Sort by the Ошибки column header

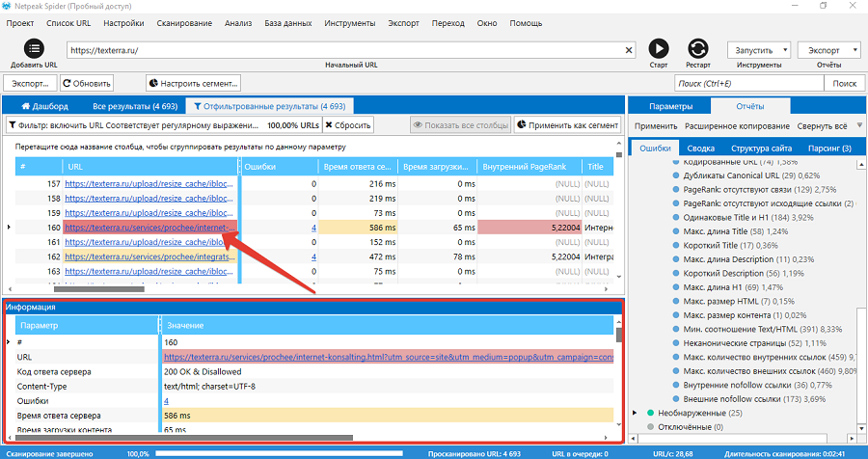(280, 166)
